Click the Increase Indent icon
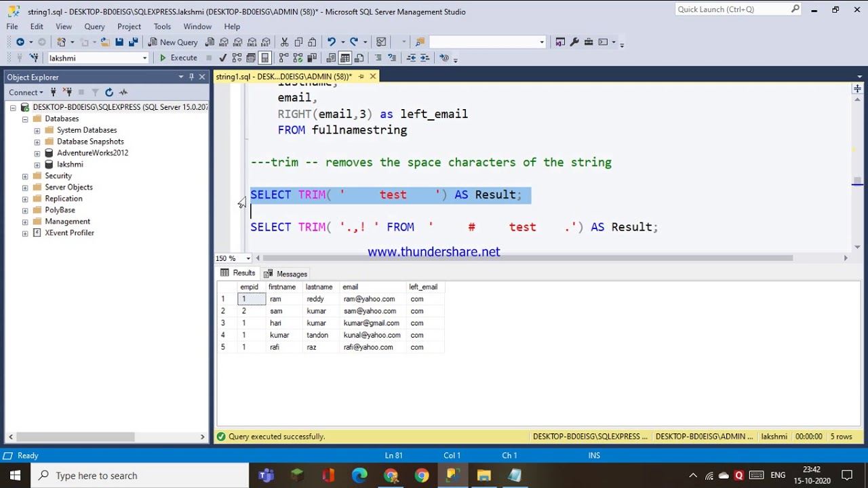Screen dimensions: 868x488 [x=425, y=58]
